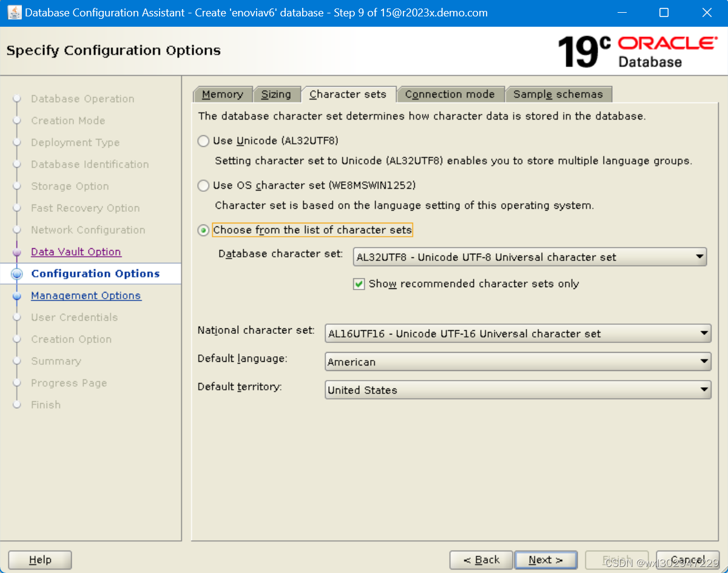Select Use OS character set (WE8MSWIN1252) option
Viewport: 728px width, 573px height.
(203, 186)
